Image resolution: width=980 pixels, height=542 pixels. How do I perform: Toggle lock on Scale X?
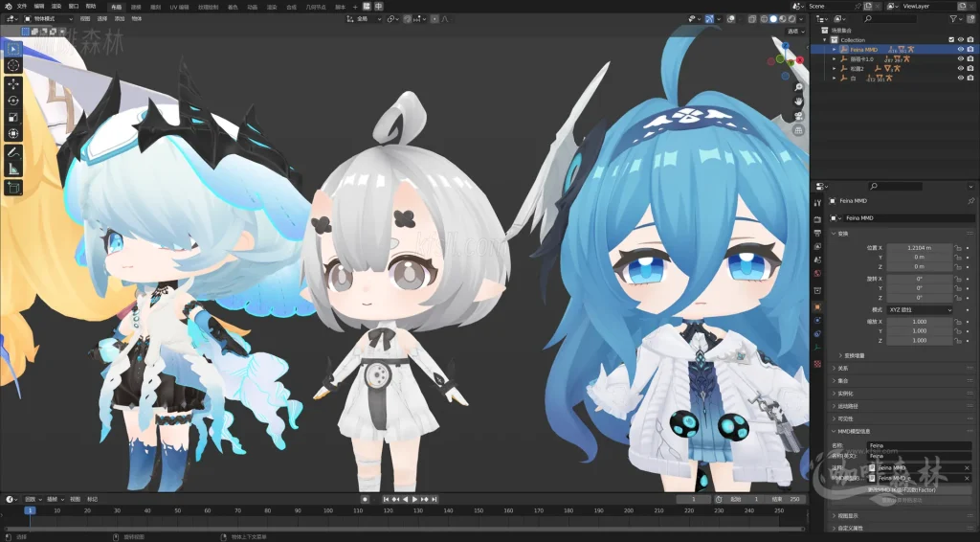tap(957, 322)
